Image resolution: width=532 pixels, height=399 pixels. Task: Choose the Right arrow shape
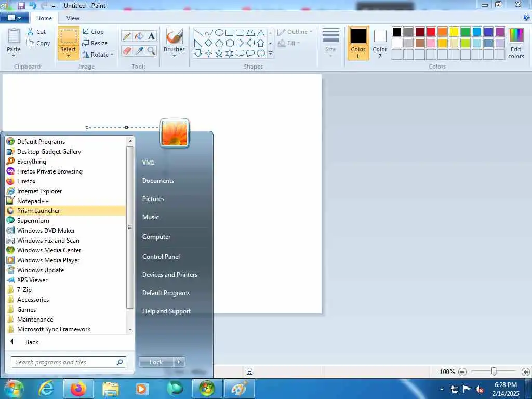click(240, 43)
